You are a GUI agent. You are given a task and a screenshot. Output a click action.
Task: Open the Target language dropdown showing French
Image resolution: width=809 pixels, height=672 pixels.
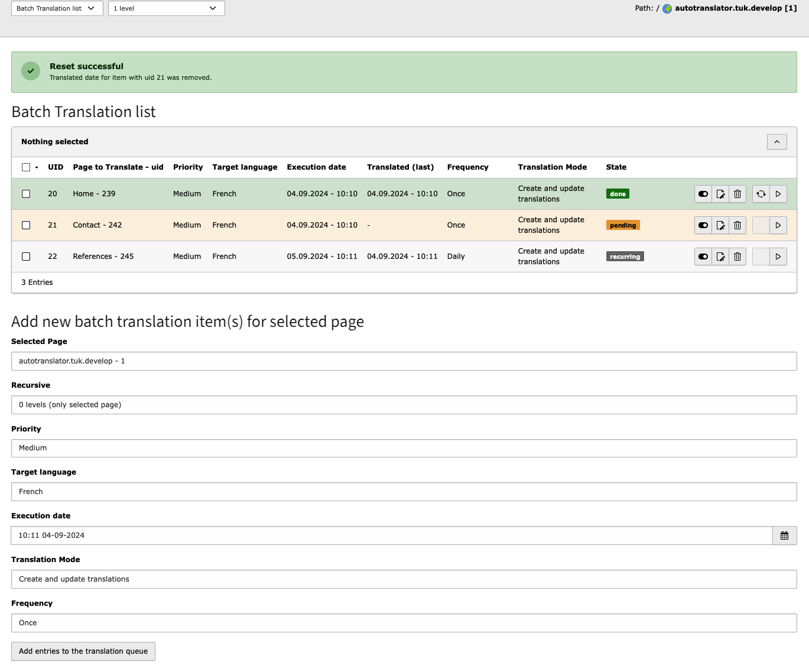click(404, 492)
